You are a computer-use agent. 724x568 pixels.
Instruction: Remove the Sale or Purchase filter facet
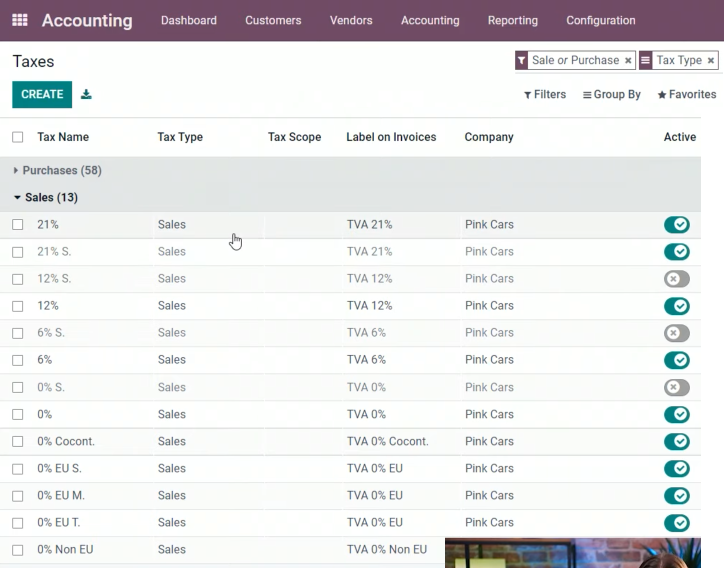[628, 60]
